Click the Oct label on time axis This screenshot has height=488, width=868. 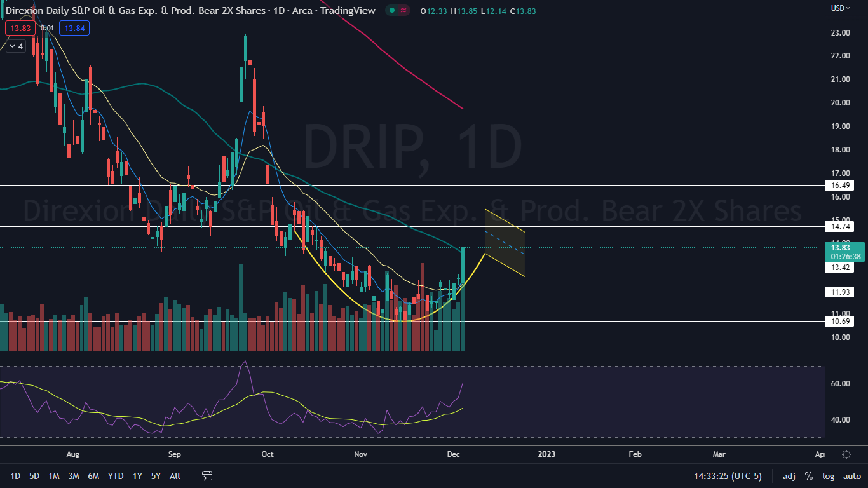pyautogui.click(x=268, y=454)
